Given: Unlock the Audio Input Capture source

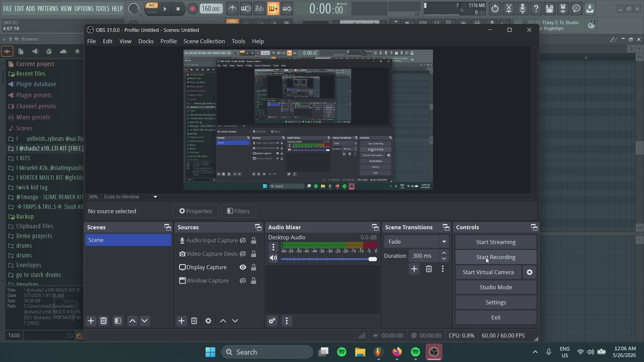Looking at the screenshot, I should (x=254, y=241).
